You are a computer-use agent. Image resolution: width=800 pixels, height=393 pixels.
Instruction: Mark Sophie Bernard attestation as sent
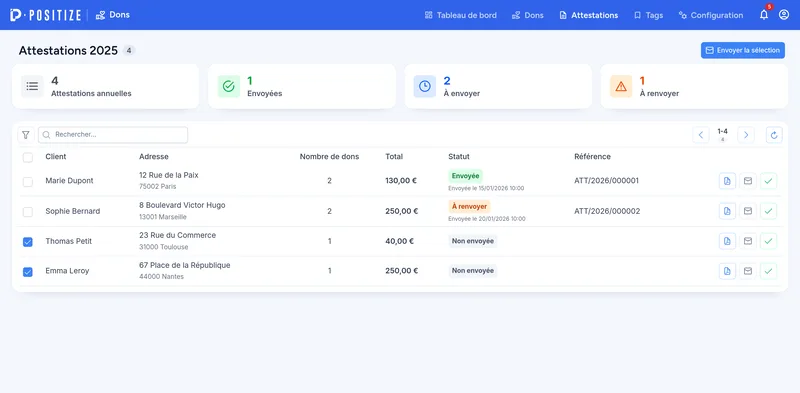coord(768,211)
